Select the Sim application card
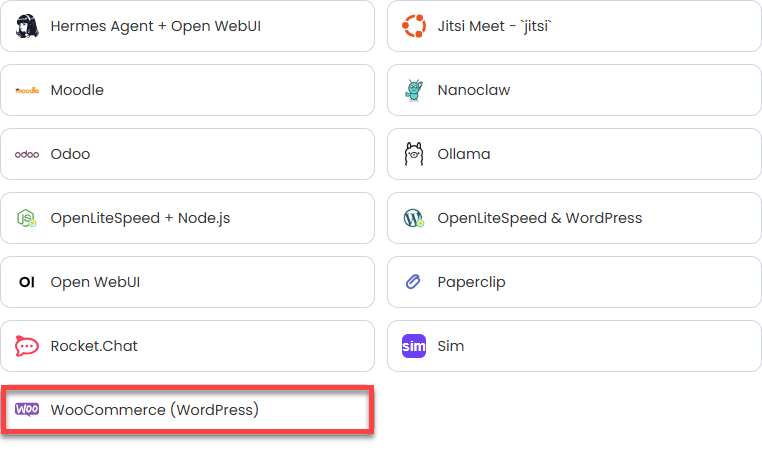Viewport: 762px width, 453px height. [x=574, y=346]
